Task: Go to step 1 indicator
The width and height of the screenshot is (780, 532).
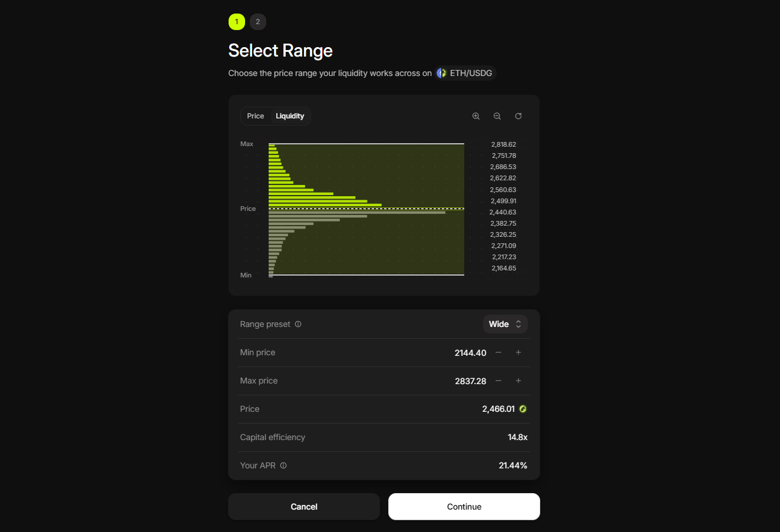Action: [x=237, y=22]
